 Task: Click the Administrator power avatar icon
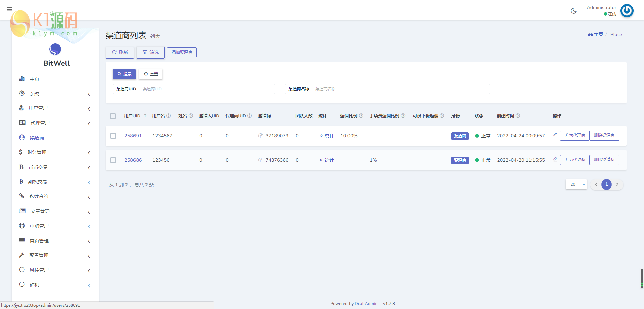627,11
